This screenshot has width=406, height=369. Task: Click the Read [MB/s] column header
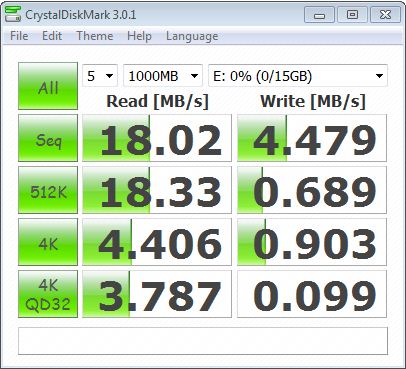157,101
